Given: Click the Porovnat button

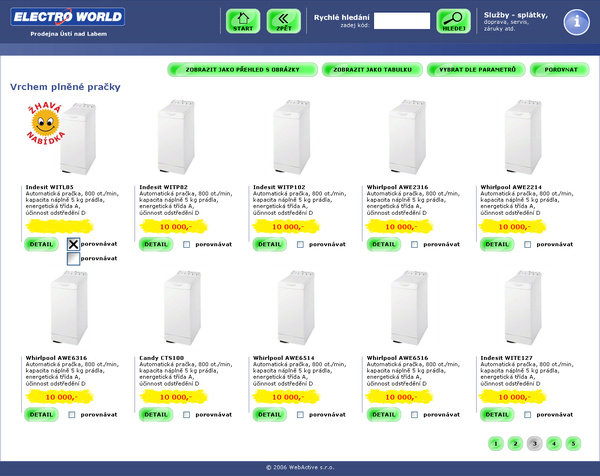Looking at the screenshot, I should click(560, 70).
